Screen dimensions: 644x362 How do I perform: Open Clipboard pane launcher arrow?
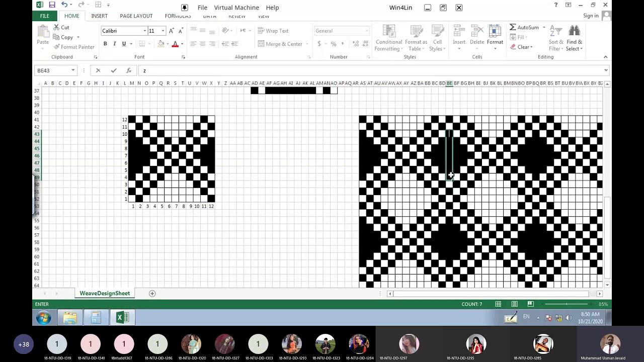tap(95, 57)
